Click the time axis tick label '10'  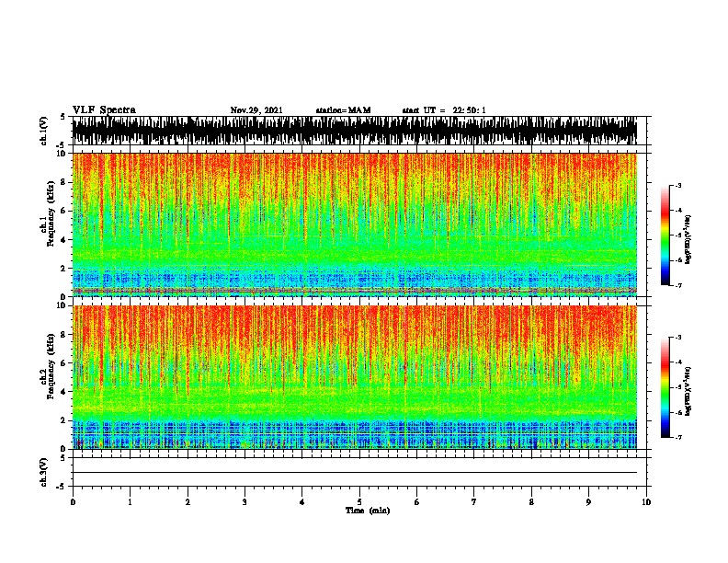pyautogui.click(x=646, y=502)
